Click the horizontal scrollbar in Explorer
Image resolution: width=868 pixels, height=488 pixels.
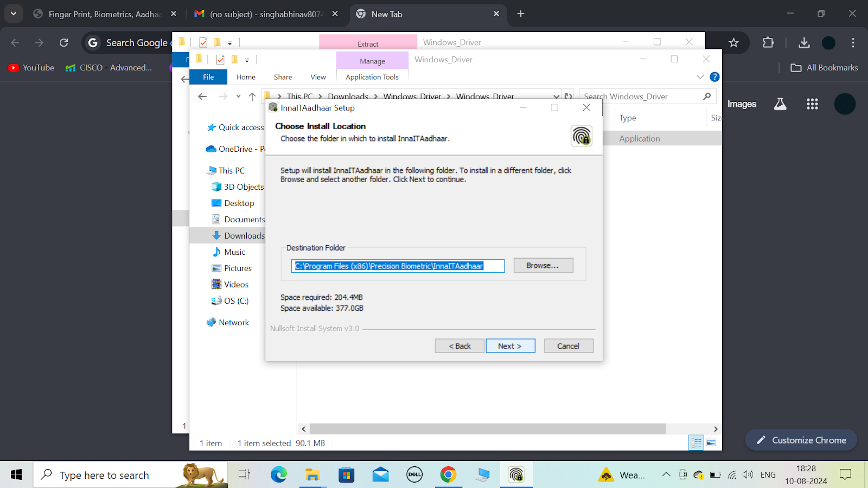pyautogui.click(x=488, y=429)
